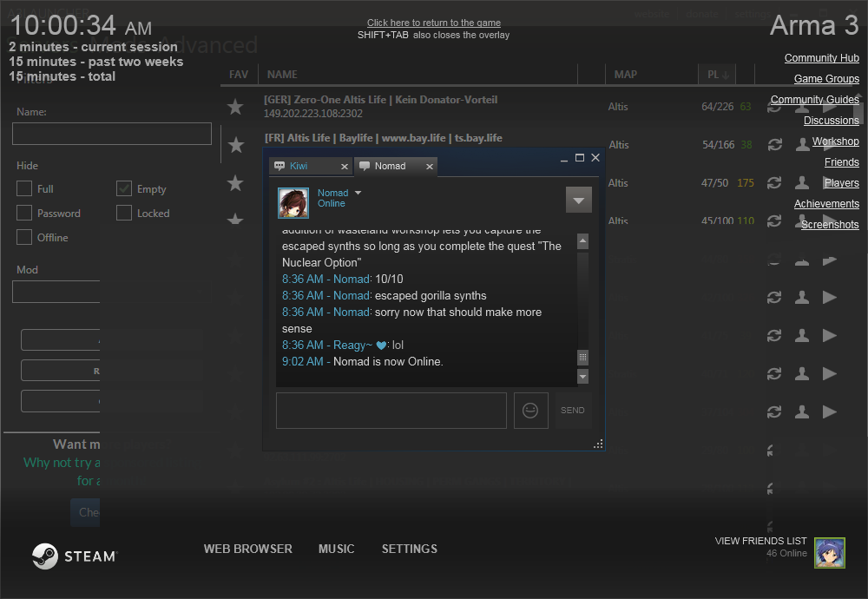The image size is (868, 599).
Task: Uncheck the Empty hide checkbox
Action: 124,188
